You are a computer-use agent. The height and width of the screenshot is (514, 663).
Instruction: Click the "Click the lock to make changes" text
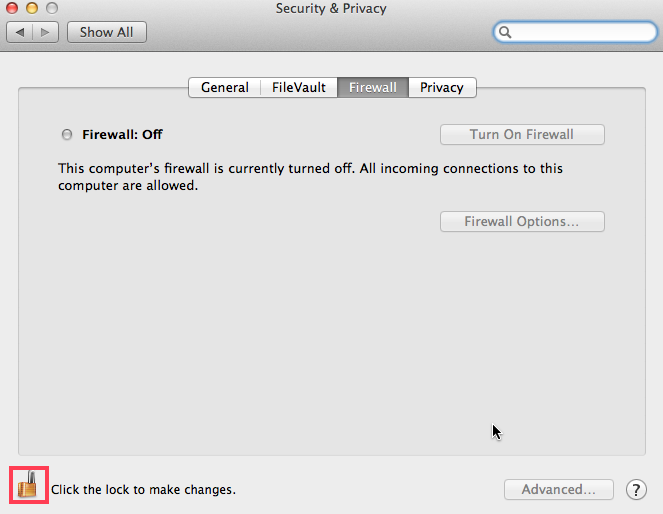click(143, 489)
